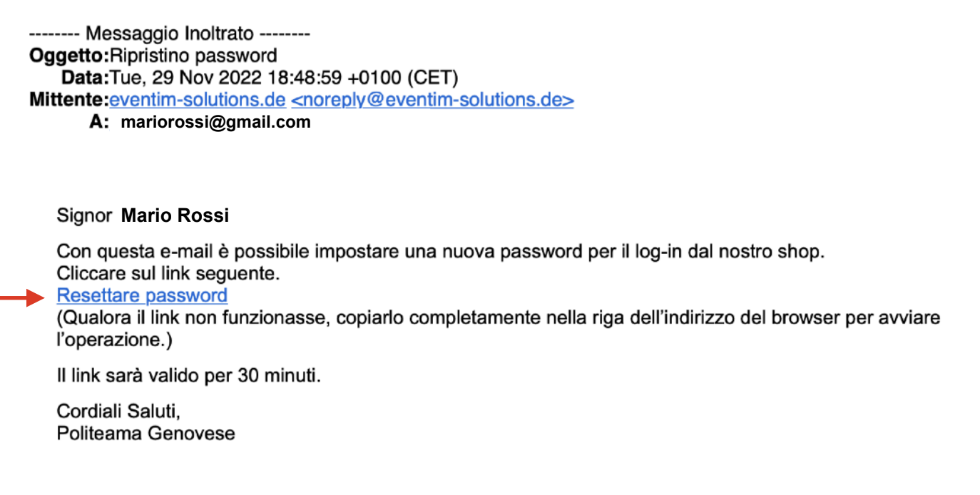Image resolution: width=980 pixels, height=495 pixels.
Task: Click the subject text Ripristino password
Action: [x=193, y=55]
